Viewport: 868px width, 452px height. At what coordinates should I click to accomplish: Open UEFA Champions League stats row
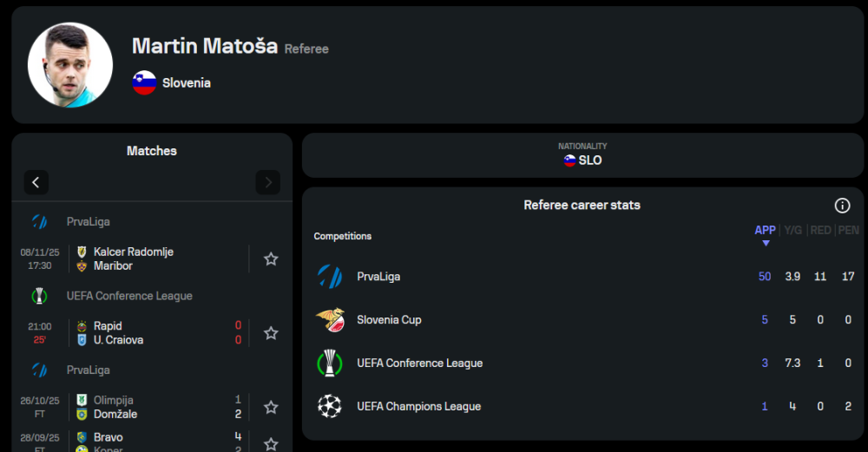click(x=418, y=406)
